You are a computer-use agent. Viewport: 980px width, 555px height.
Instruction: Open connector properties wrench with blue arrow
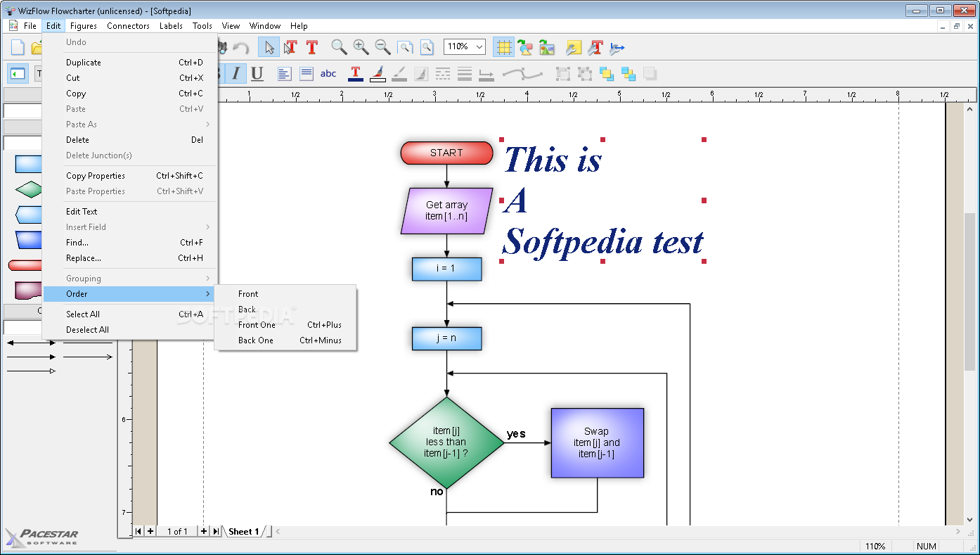click(x=617, y=47)
